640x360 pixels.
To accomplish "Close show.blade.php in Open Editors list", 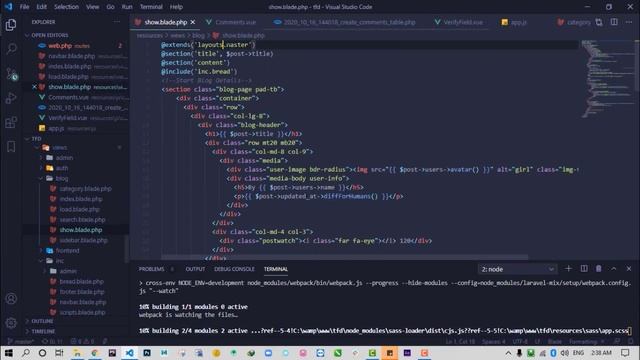I will 34,87.
